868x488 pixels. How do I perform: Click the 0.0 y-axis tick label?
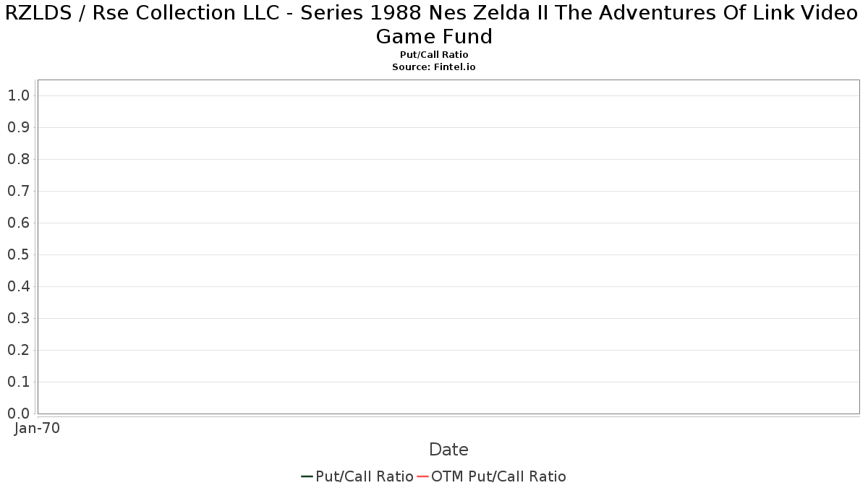(x=18, y=414)
